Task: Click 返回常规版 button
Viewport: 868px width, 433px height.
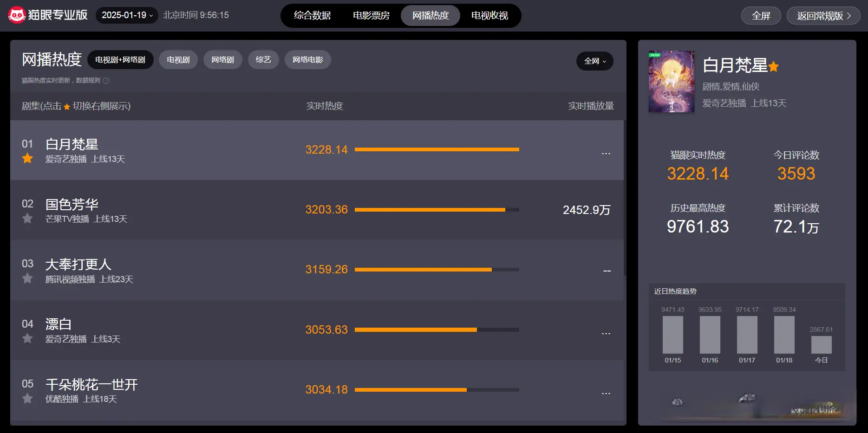Action: click(824, 16)
